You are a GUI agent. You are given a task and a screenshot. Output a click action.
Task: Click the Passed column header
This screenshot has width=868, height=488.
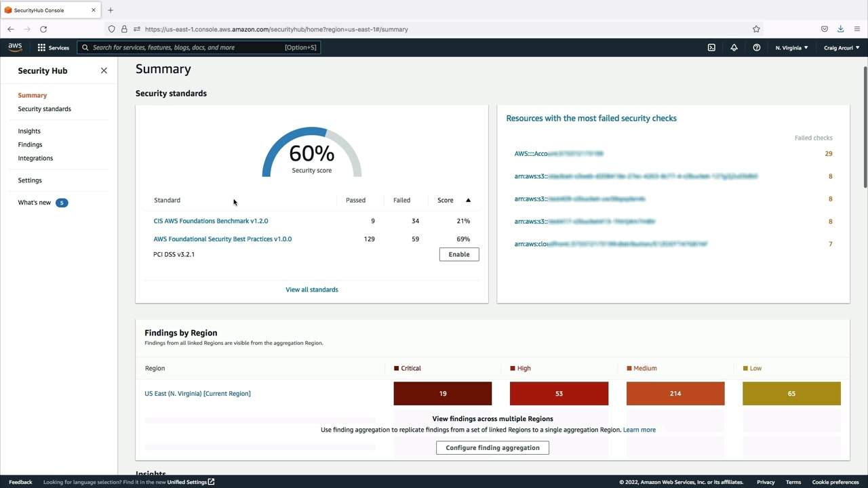point(355,200)
